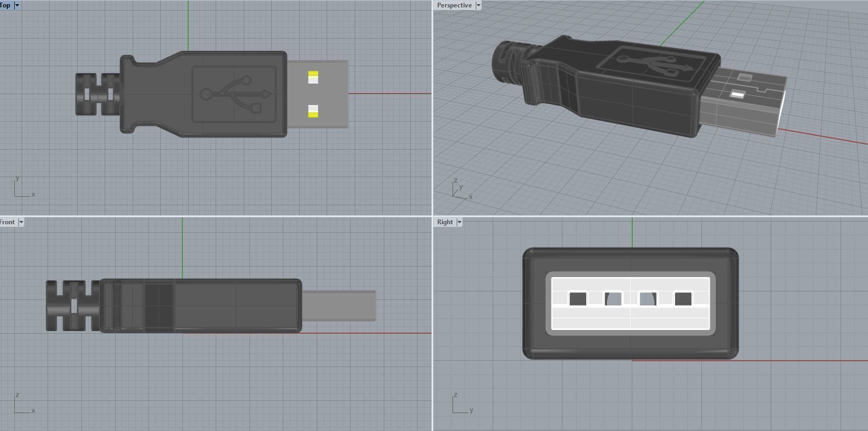Select upper yellow contact in Top view
Viewport: 868px width, 431px height.
pos(313,77)
